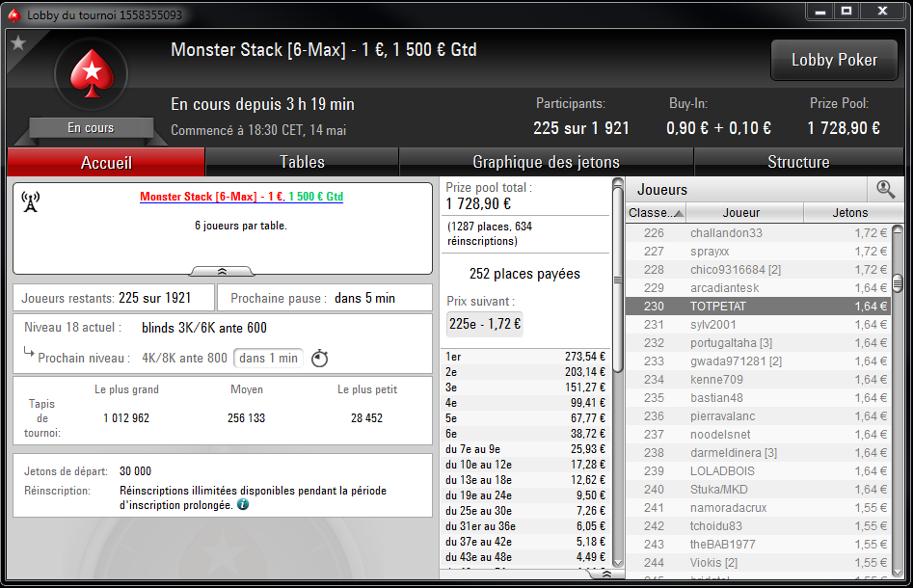The image size is (913, 588).
Task: Select player row namoradacrux
Action: coord(758,508)
